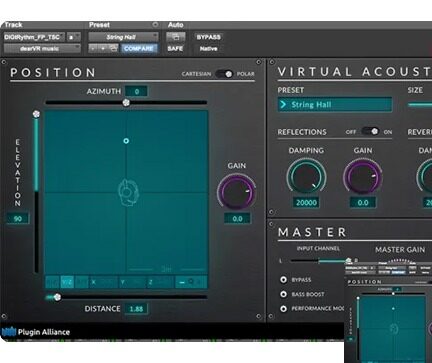This screenshot has height=363, width=432.
Task: Open the automation enable window button under Auto
Action: click(176, 37)
